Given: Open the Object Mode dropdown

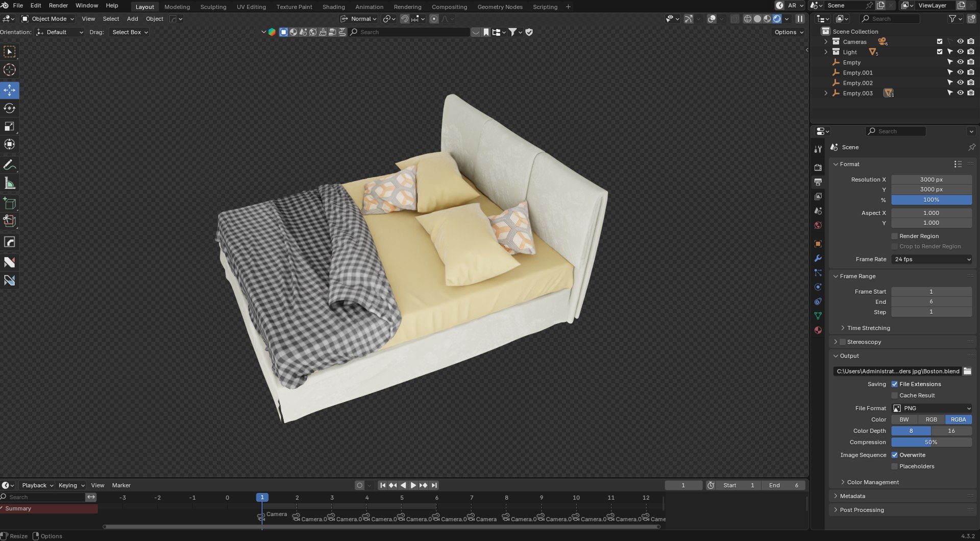Looking at the screenshot, I should pos(47,19).
